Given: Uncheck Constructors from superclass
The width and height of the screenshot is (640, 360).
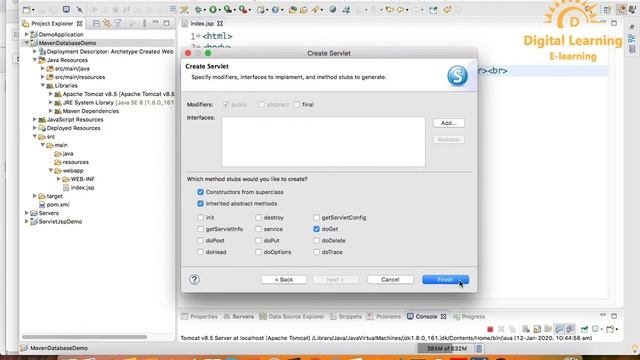Looking at the screenshot, I should pyautogui.click(x=200, y=192).
